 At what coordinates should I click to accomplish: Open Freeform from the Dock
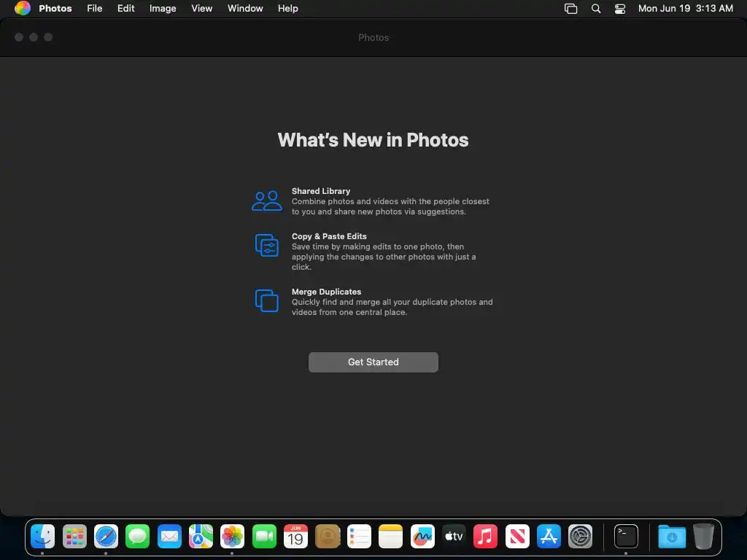(x=422, y=536)
